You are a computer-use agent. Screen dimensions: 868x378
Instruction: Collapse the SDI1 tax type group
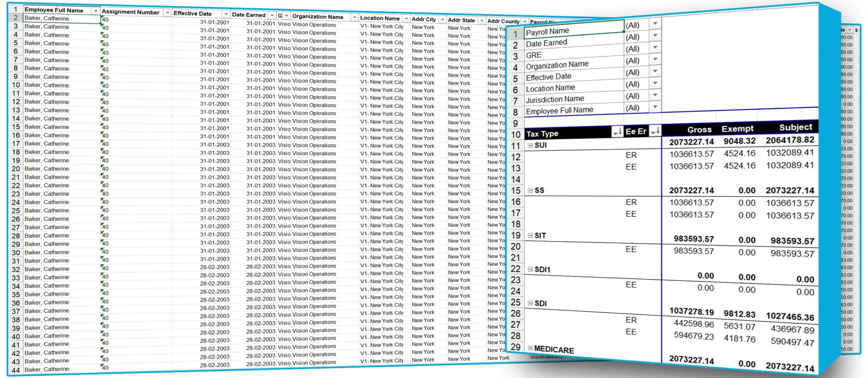pos(530,270)
